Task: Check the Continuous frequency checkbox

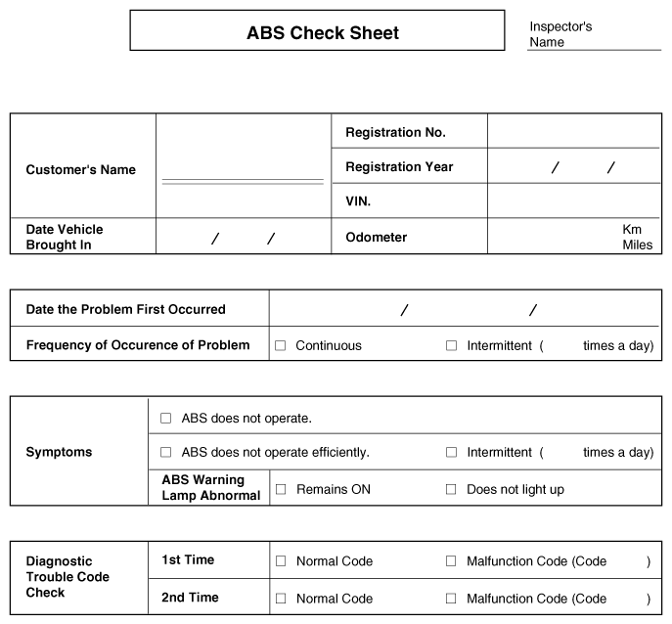Action: pyautogui.click(x=280, y=345)
